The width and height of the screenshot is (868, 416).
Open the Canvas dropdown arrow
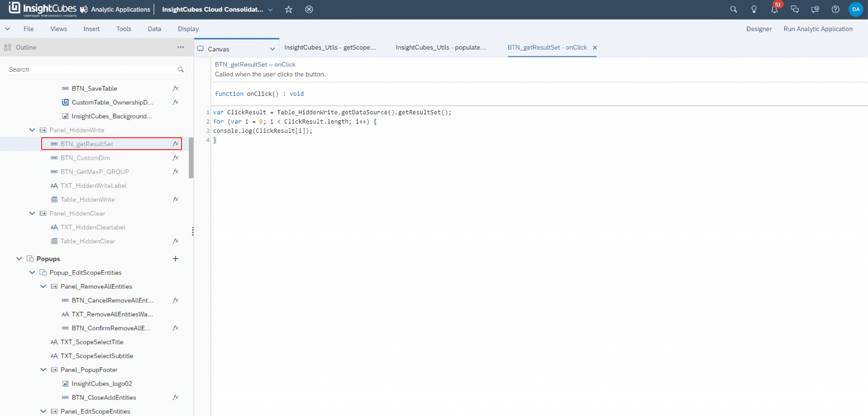pos(272,49)
